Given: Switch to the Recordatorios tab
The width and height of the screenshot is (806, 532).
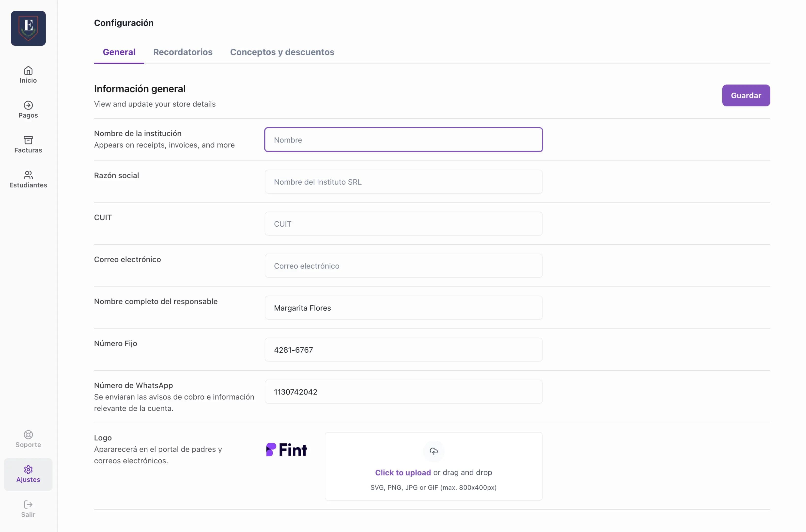Looking at the screenshot, I should point(183,52).
